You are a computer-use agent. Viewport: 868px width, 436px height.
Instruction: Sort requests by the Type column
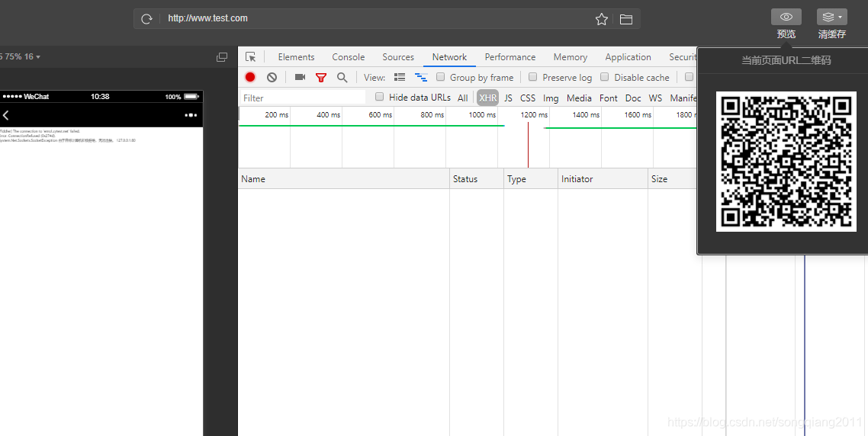tap(530, 178)
